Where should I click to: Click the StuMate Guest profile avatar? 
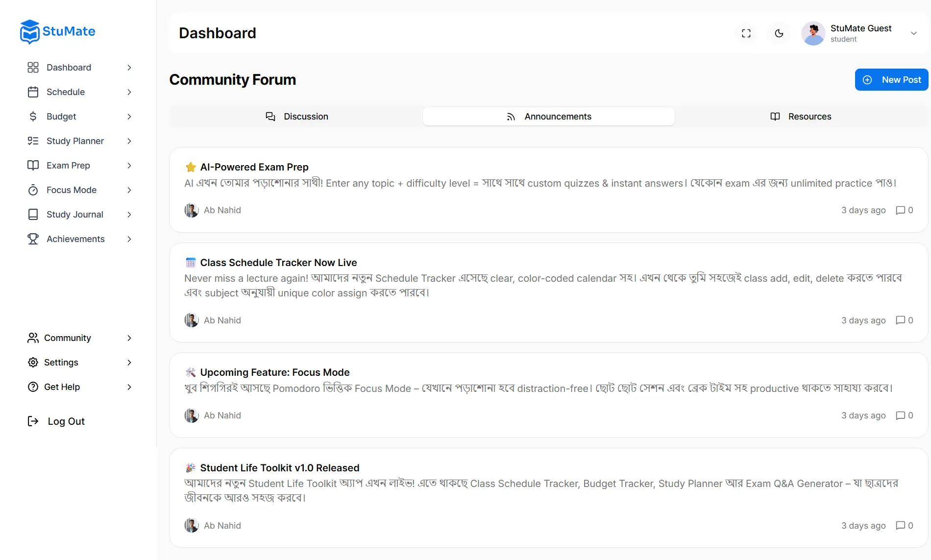[x=813, y=33]
